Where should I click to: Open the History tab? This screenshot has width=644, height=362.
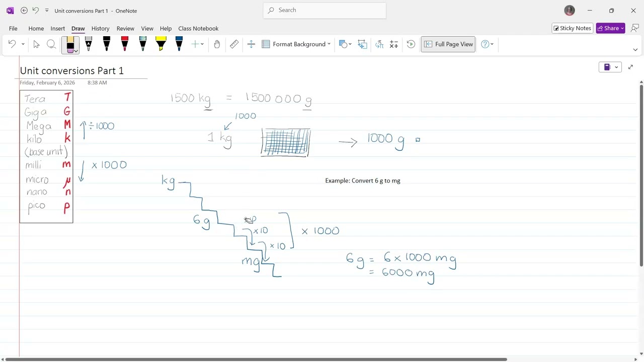pos(101,29)
